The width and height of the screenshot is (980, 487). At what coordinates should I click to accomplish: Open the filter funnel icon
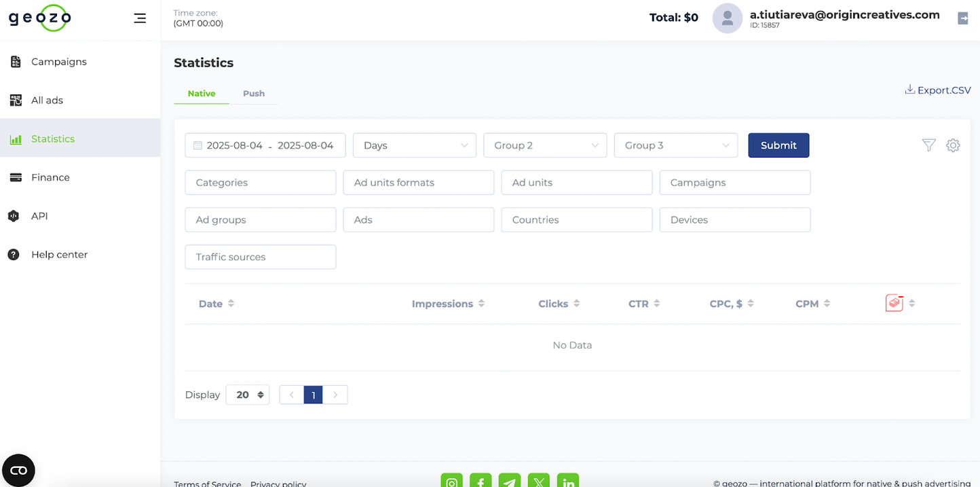pyautogui.click(x=928, y=145)
